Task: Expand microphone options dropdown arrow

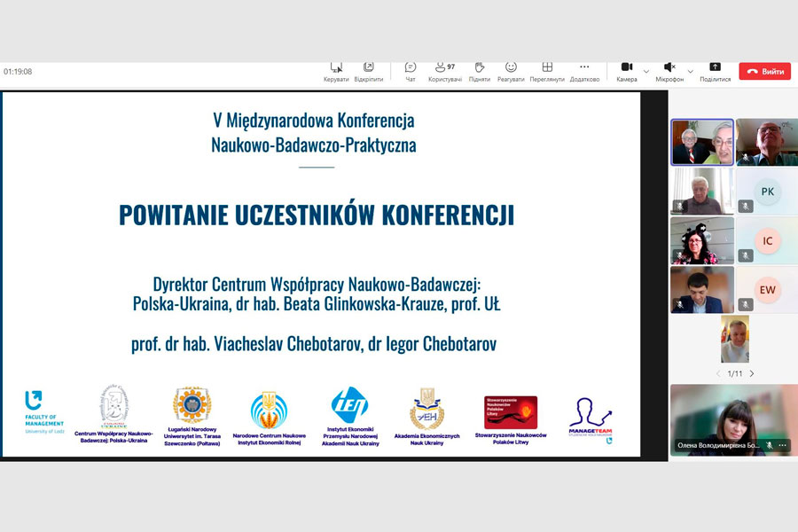Action: pos(691,72)
